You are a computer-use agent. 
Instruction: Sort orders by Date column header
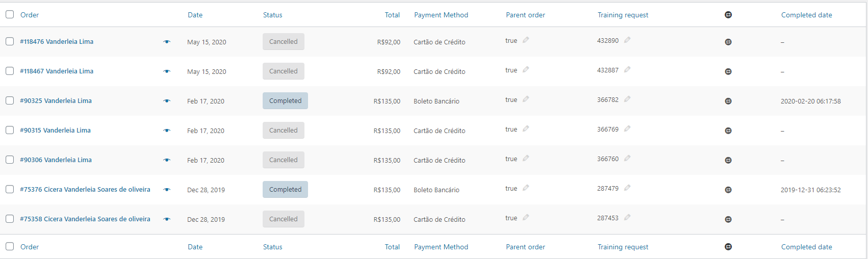click(195, 15)
